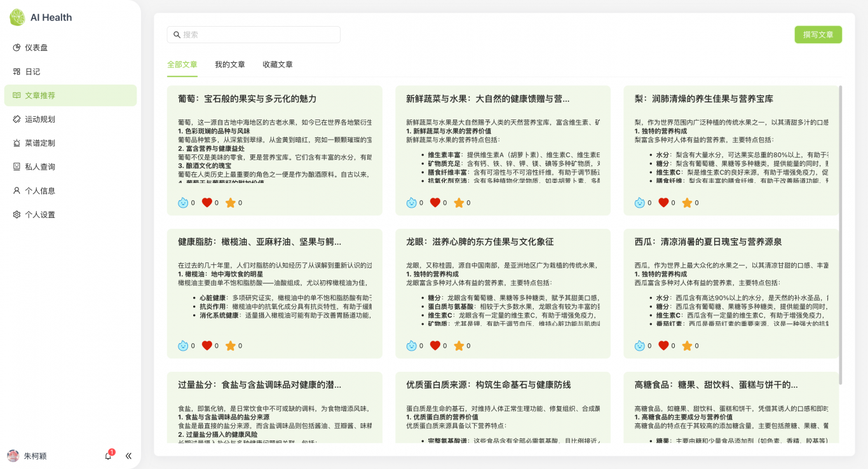The height and width of the screenshot is (469, 868).
Task: Click heart icon on 西瓜 article
Action: tap(663, 346)
